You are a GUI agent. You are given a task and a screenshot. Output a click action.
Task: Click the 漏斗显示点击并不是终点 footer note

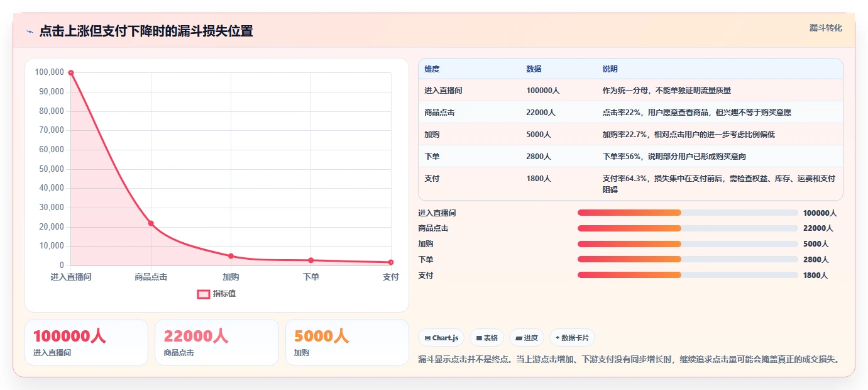(629, 359)
